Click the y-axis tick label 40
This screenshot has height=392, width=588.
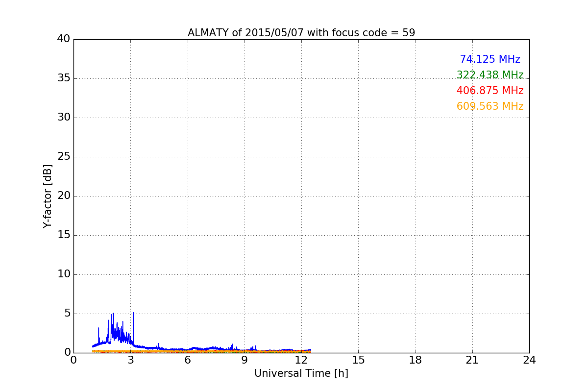64,39
